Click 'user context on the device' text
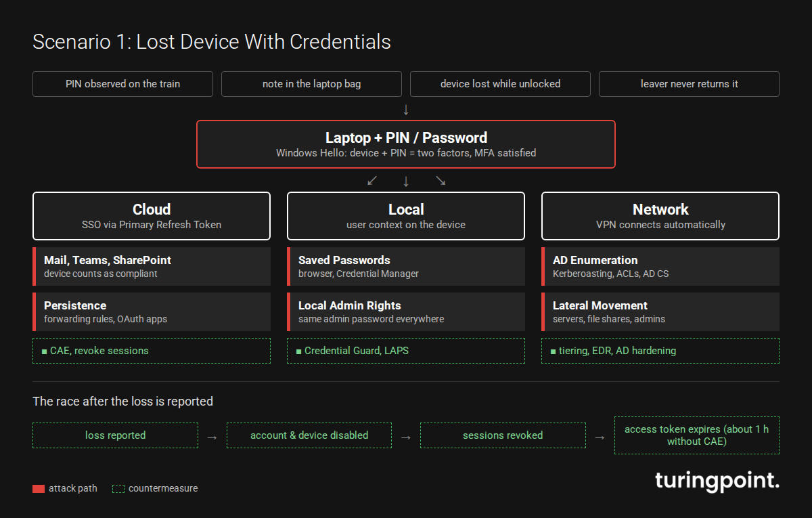The height and width of the screenshot is (518, 812). coord(406,225)
